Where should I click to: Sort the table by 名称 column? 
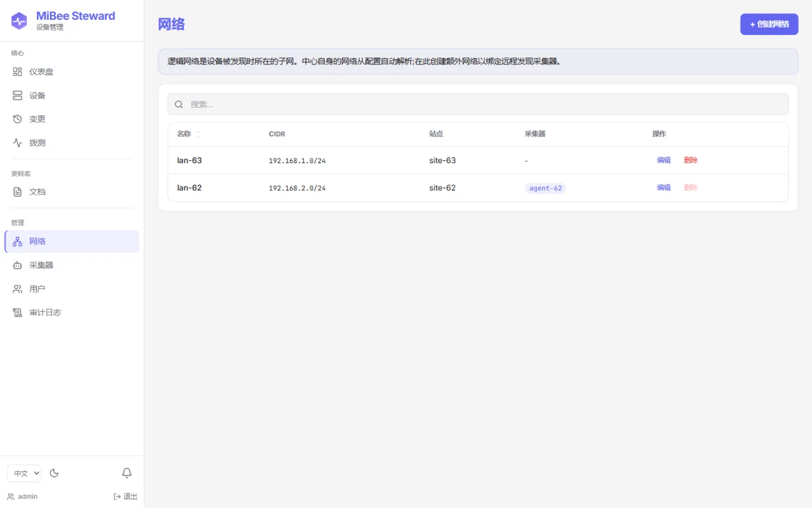pos(189,134)
